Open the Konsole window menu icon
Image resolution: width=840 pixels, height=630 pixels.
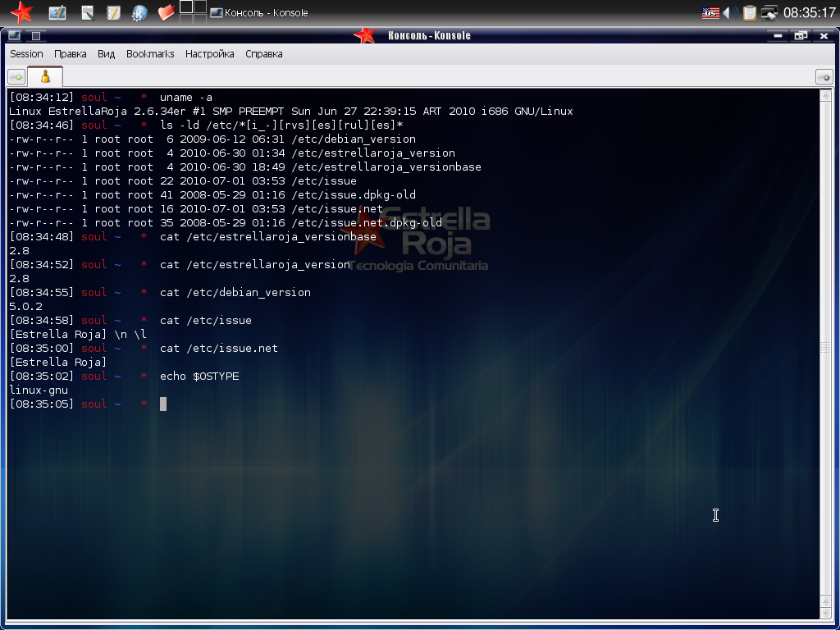click(15, 35)
